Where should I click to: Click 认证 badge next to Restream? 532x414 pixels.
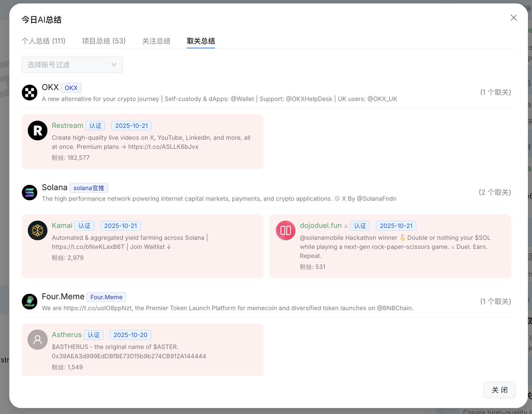95,126
